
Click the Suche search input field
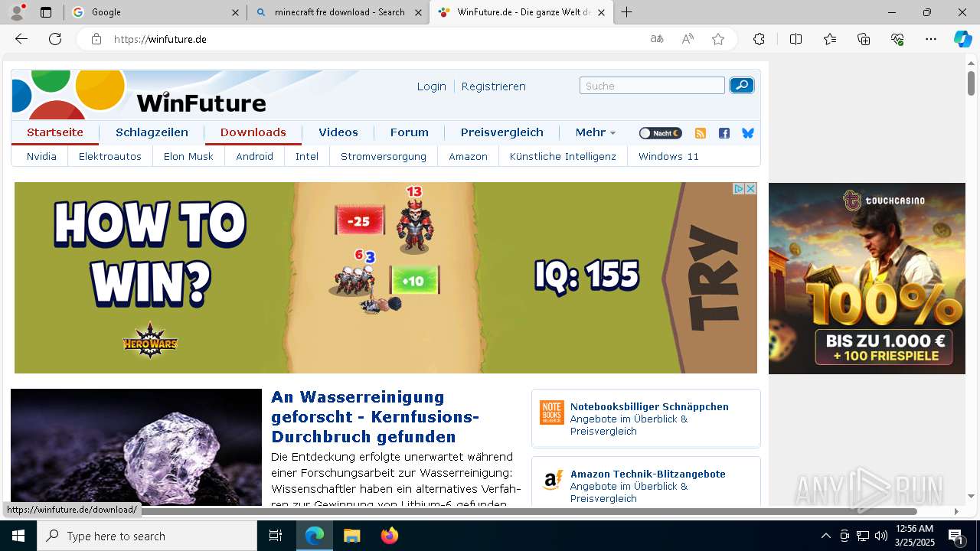tap(652, 86)
